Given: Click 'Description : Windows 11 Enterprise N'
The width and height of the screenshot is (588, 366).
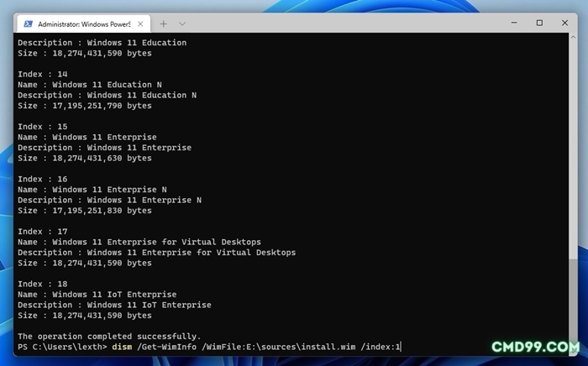Looking at the screenshot, I should tap(109, 200).
